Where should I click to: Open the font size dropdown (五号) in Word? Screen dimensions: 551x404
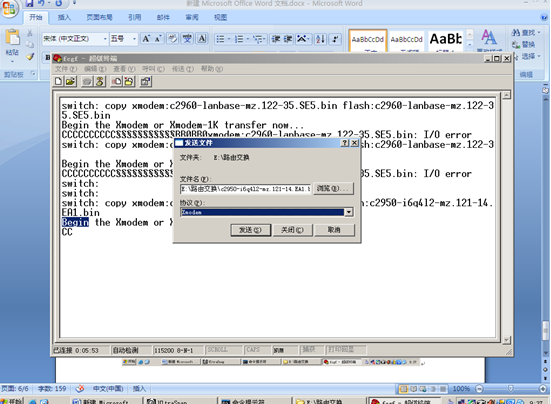(134, 39)
